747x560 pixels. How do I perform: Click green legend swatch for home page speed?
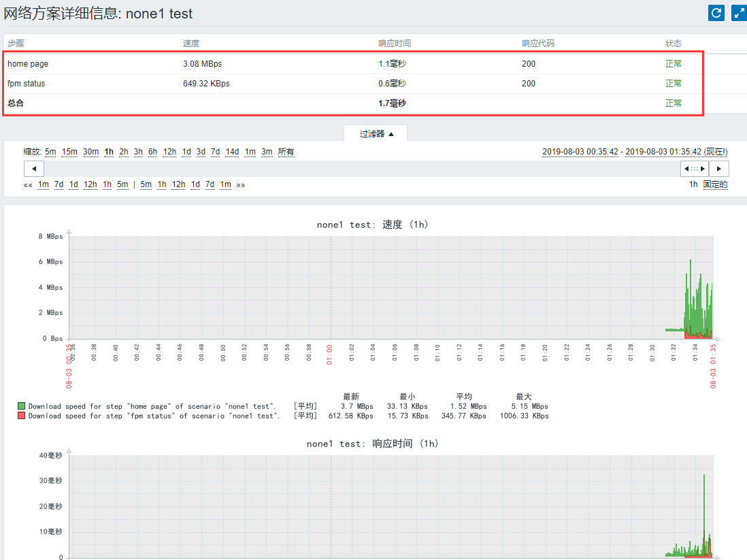point(22,406)
